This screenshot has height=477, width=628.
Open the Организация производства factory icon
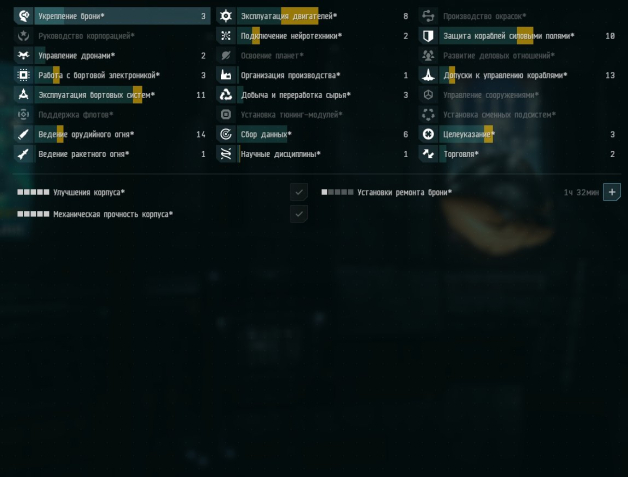226,75
